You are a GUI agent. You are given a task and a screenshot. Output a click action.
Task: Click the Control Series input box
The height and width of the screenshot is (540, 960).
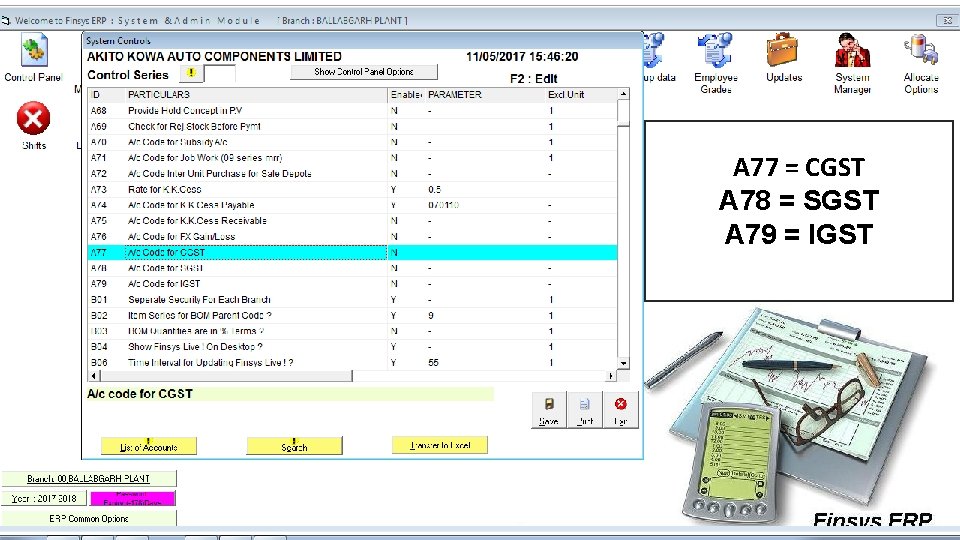tap(219, 74)
